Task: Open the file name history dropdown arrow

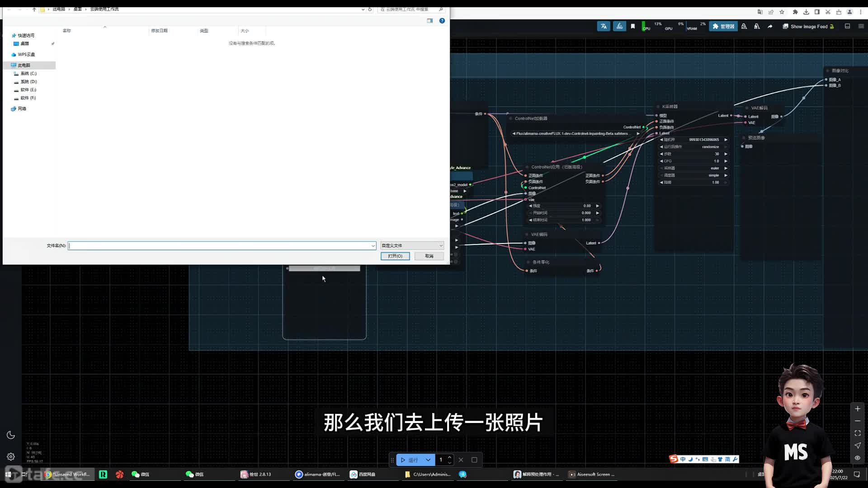Action: 373,246
